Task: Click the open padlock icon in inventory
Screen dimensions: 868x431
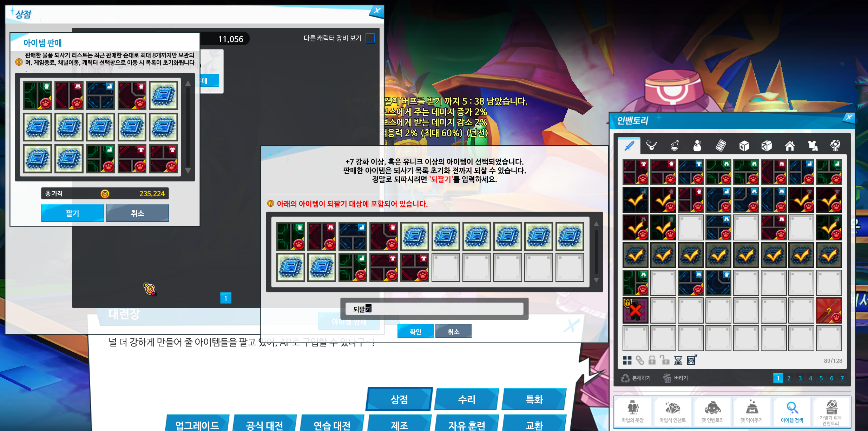Action: pos(665,360)
